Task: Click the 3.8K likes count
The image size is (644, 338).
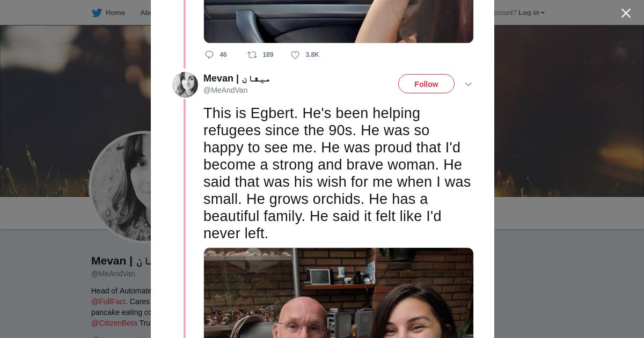Action: pos(312,55)
